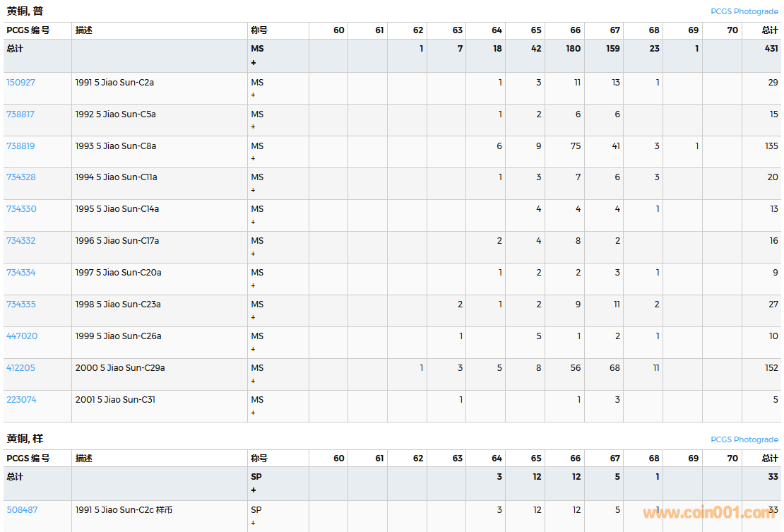Screen dimensions: 784x532
Task: Expand plus sign in 2000 Sun-C29a row
Action: pyautogui.click(x=254, y=381)
